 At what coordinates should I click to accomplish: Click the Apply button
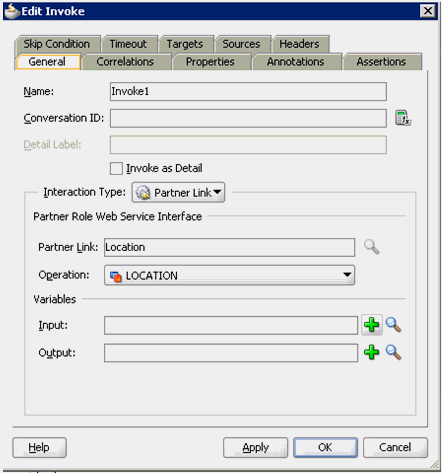(255, 447)
